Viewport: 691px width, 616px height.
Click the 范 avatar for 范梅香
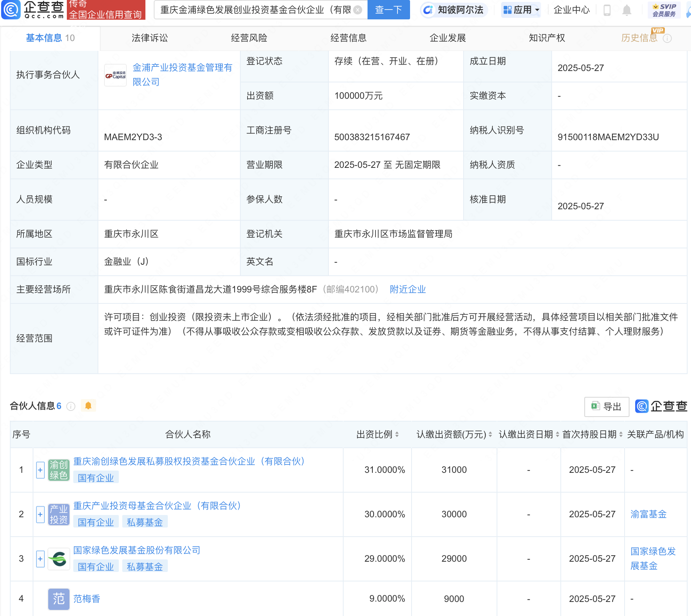[59, 599]
